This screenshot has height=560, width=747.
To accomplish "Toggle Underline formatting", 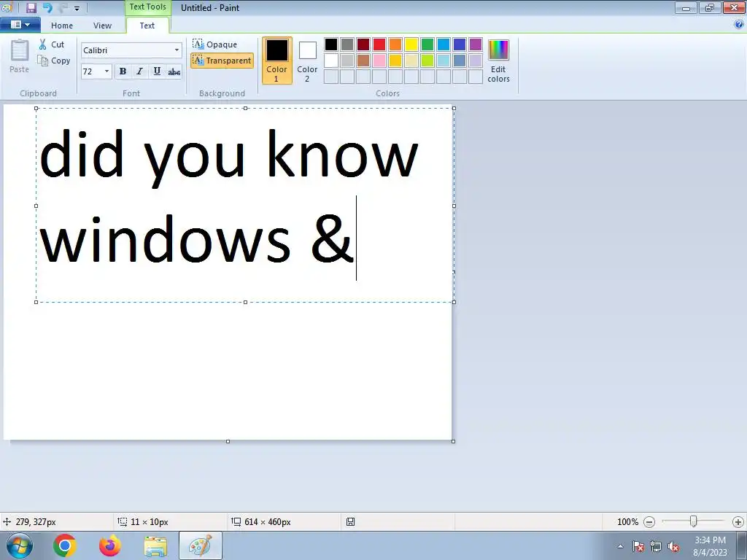I will pyautogui.click(x=157, y=71).
